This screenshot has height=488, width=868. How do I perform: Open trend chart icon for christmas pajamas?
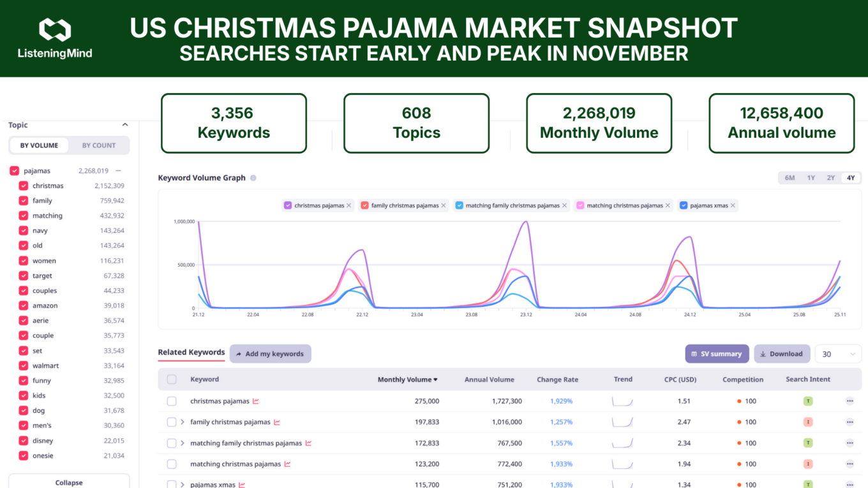tap(256, 401)
